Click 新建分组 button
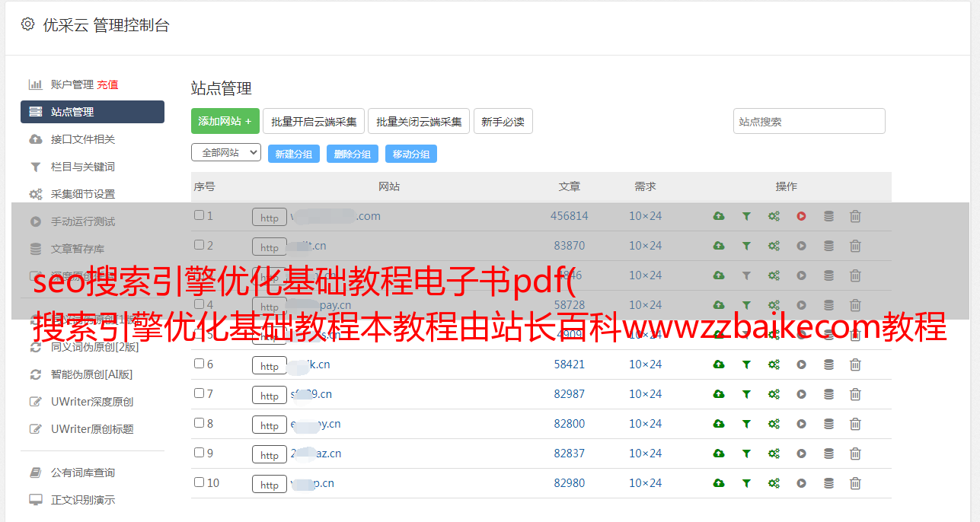This screenshot has height=522, width=980. (x=294, y=154)
